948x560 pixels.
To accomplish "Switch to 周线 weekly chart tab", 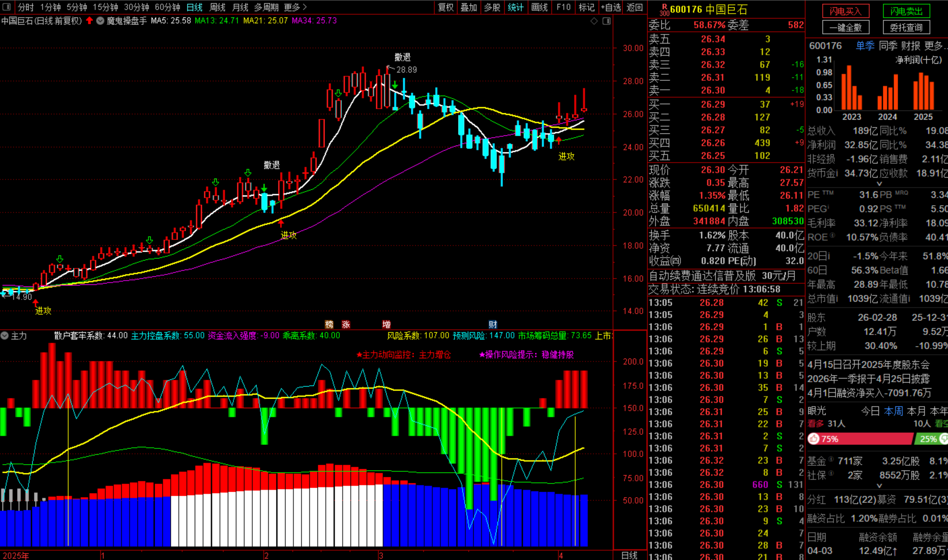I will [x=217, y=7].
